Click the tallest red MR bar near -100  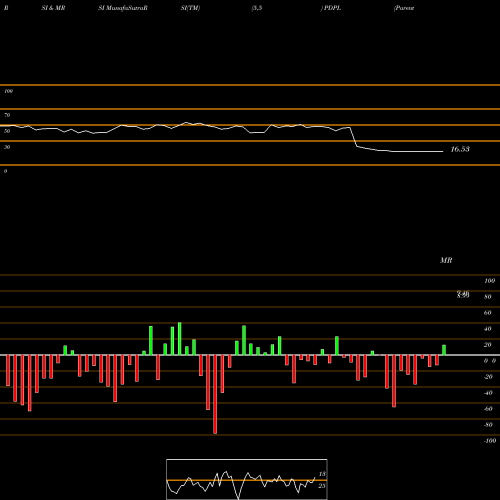pos(215,394)
